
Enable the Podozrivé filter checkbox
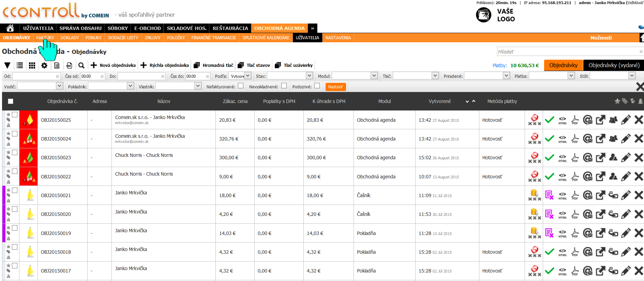click(317, 86)
